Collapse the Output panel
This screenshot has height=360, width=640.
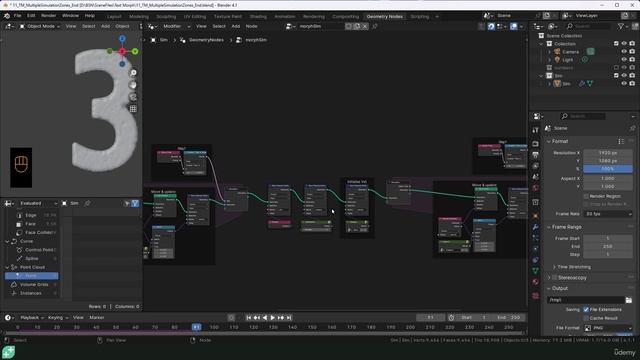coord(549,288)
